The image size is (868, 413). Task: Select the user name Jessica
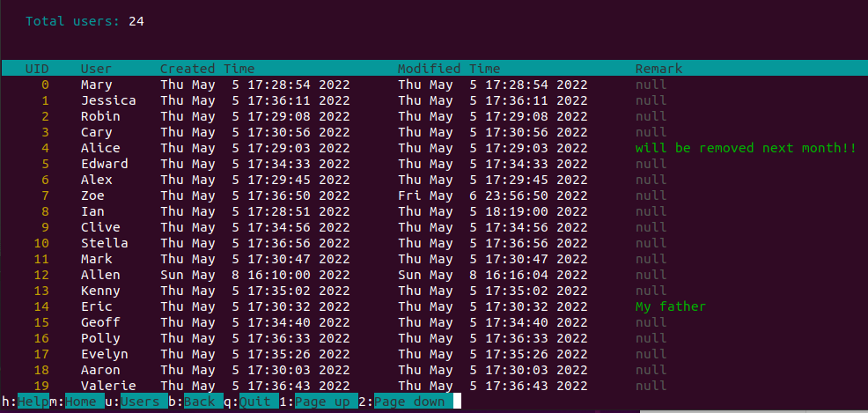[108, 100]
